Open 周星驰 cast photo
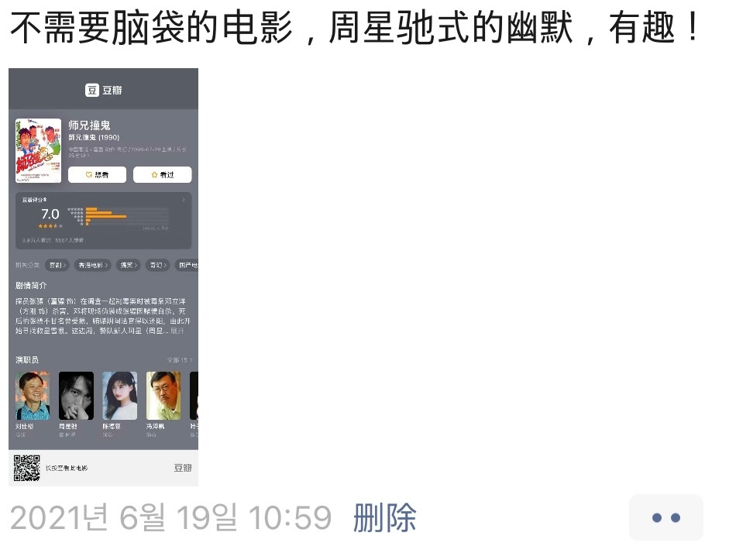Screen dimensions: 736x560 76,396
